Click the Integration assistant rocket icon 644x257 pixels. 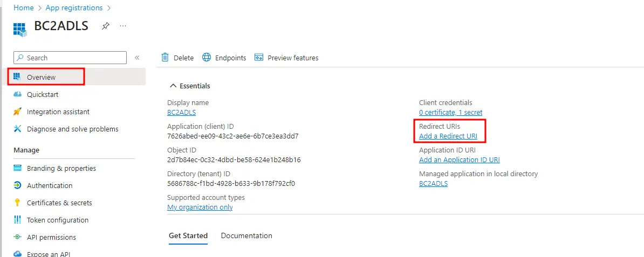coord(17,112)
